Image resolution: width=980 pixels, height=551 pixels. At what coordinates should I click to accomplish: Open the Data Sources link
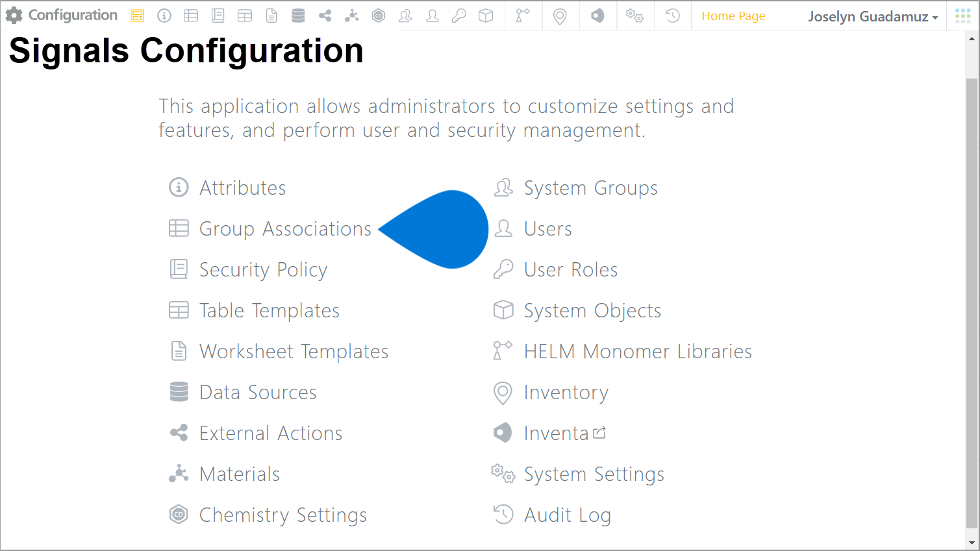point(258,392)
